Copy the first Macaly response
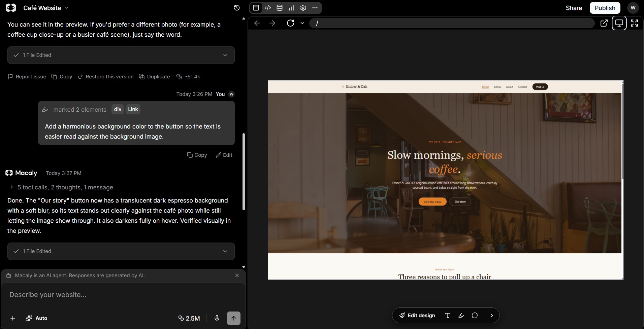 (62, 77)
